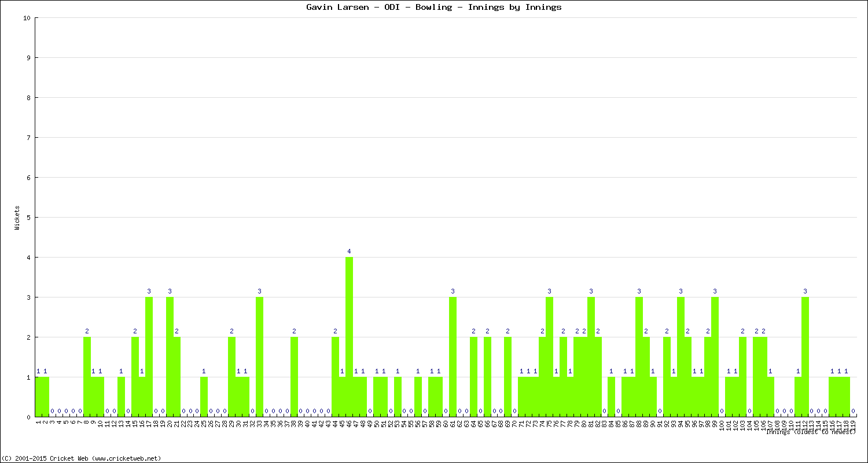Click the x-axis label 46
Viewport: 868px width, 463px height.
click(x=349, y=424)
